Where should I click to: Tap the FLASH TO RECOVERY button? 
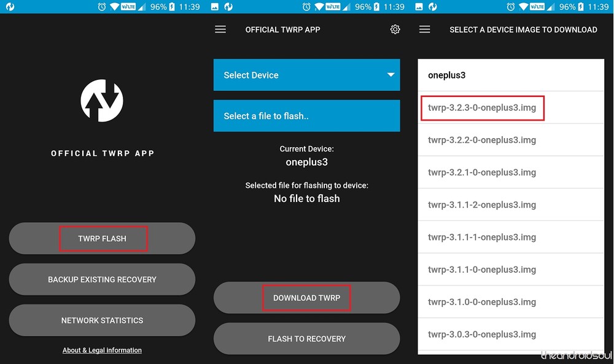[x=306, y=339]
